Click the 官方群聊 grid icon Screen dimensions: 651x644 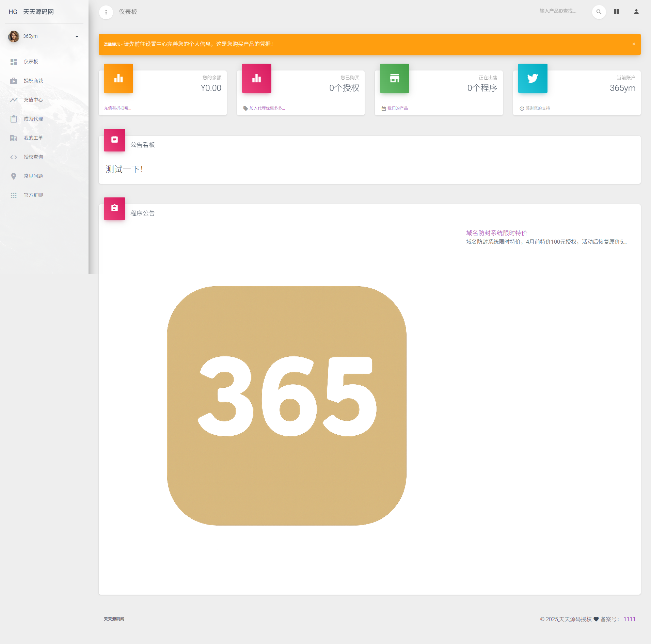coord(14,195)
